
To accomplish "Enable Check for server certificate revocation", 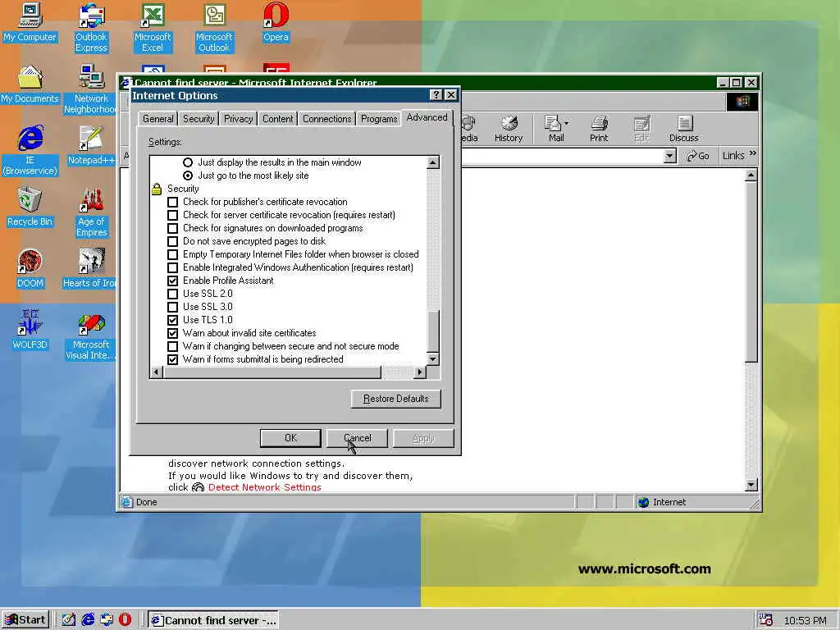I will click(x=172, y=216).
